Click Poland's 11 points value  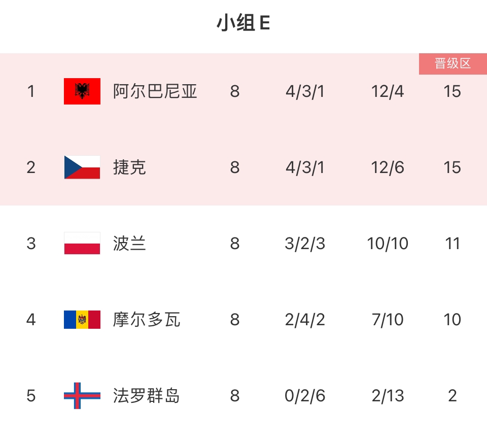coord(452,244)
